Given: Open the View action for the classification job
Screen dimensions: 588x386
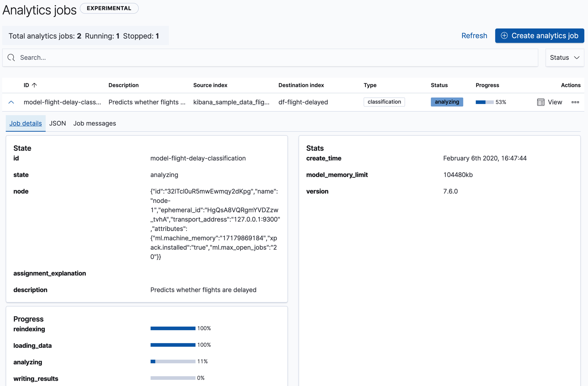Looking at the screenshot, I should point(549,102).
